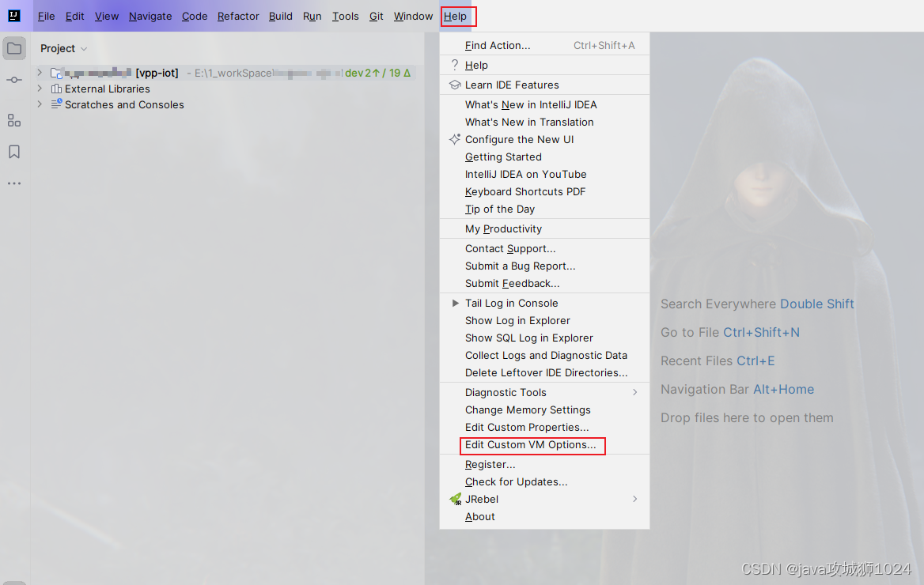Show Tip of the Day
The height and width of the screenshot is (585, 924).
pyautogui.click(x=544, y=209)
